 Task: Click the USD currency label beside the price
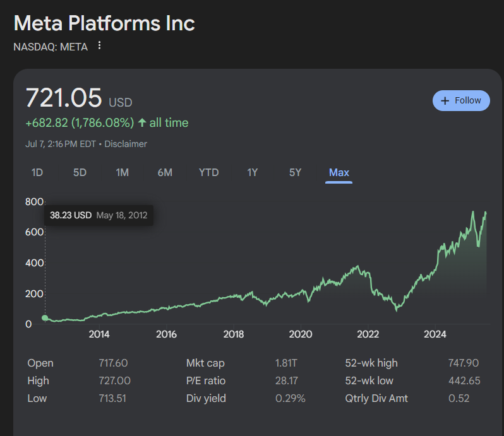[121, 103]
